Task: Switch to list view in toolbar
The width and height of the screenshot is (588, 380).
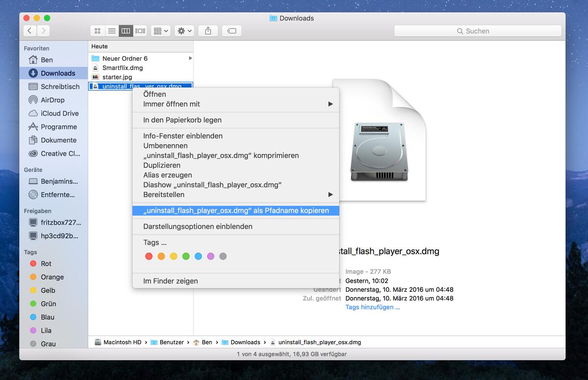Action: pyautogui.click(x=112, y=31)
